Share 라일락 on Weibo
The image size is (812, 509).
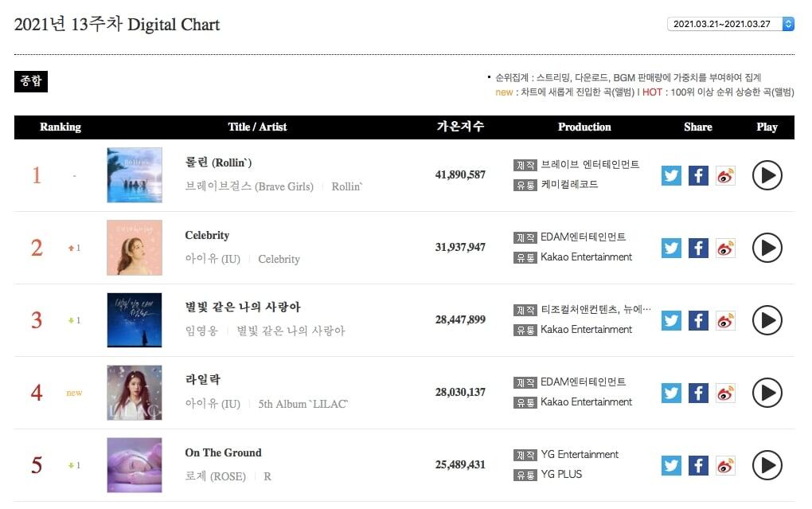pyautogui.click(x=725, y=393)
